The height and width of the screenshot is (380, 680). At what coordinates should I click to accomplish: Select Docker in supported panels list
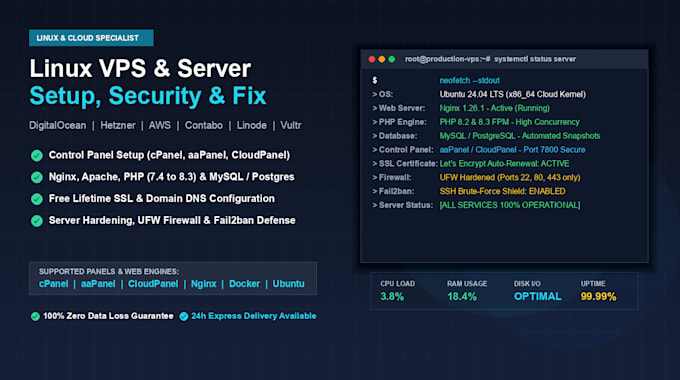click(244, 284)
